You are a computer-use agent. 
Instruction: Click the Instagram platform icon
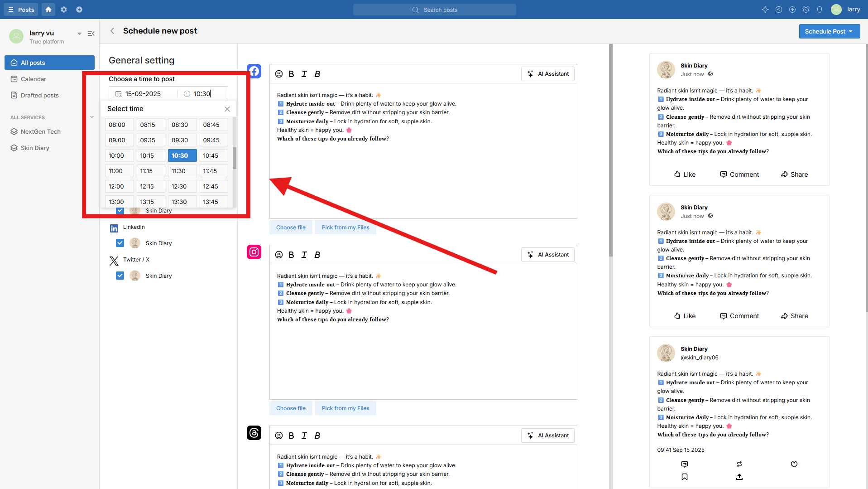click(x=254, y=252)
